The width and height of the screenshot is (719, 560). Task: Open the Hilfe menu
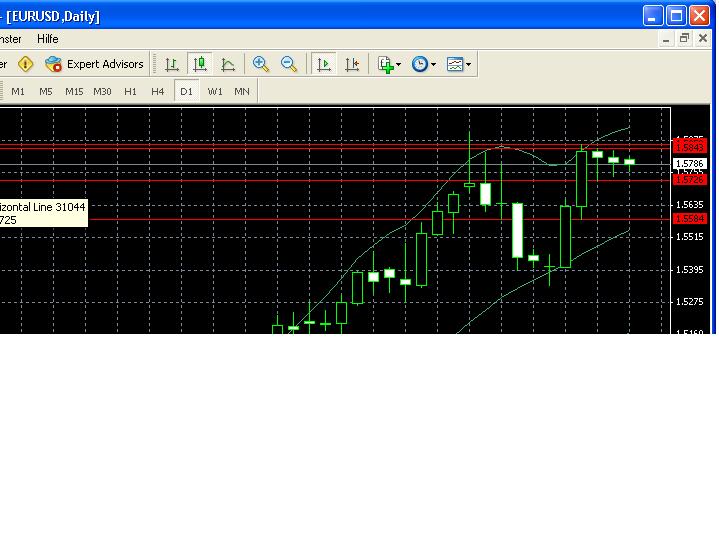point(48,39)
